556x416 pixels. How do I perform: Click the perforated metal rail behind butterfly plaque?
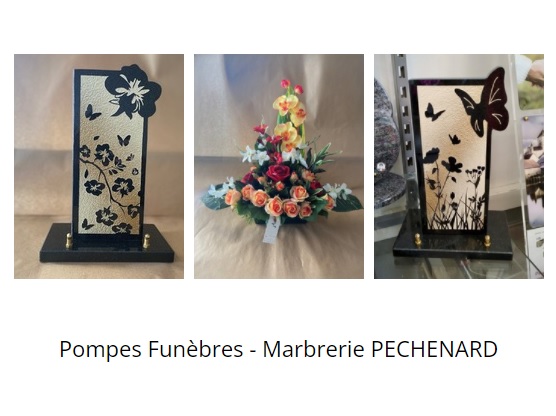pos(403,117)
